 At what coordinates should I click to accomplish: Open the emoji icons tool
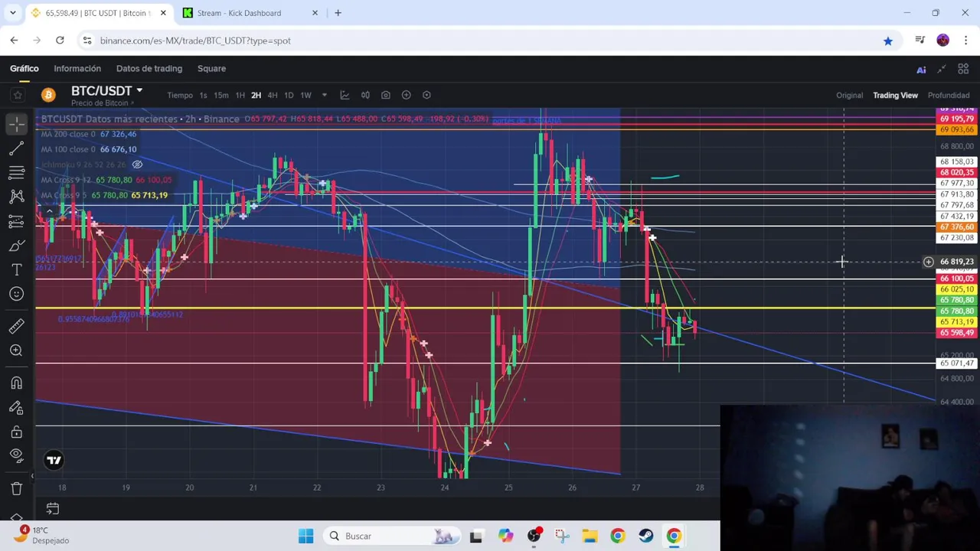point(17,294)
